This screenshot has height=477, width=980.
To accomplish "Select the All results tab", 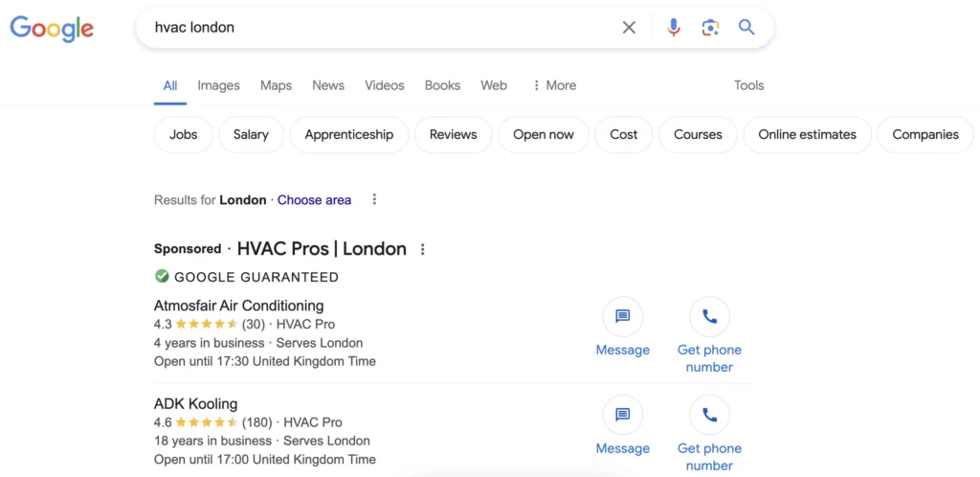I will click(x=170, y=85).
